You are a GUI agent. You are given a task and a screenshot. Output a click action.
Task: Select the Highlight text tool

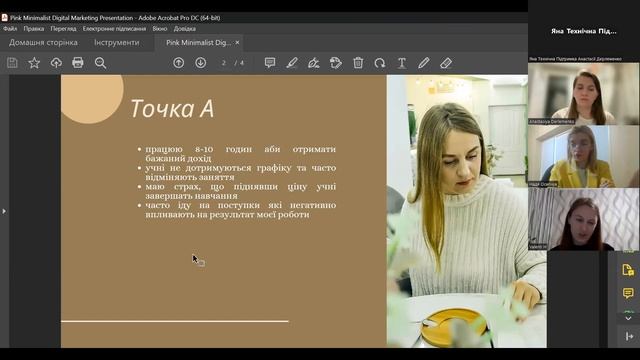(292, 63)
